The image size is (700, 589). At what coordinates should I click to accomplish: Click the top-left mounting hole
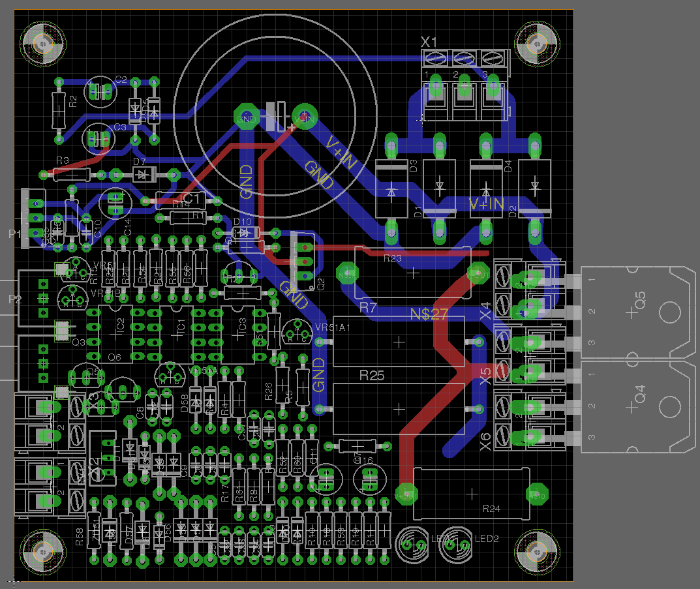point(43,44)
